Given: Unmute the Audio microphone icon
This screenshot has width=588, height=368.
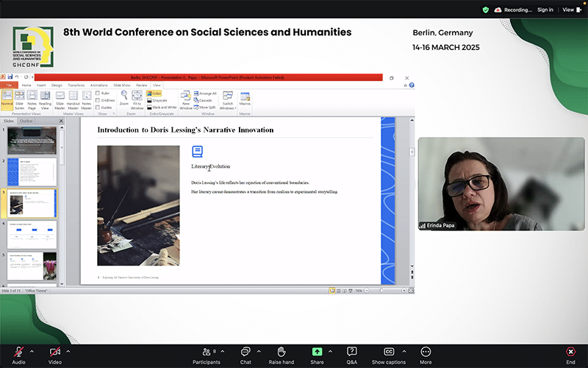Looking at the screenshot, I should coord(18,352).
